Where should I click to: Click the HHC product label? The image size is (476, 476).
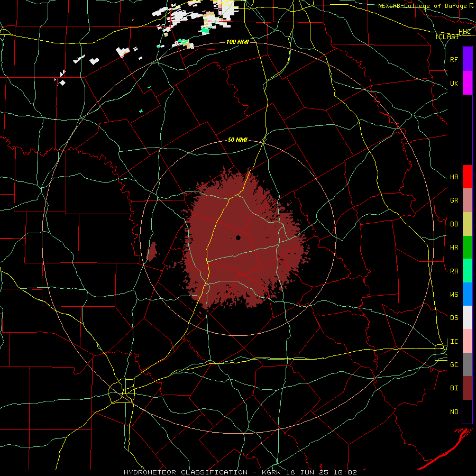point(464,32)
